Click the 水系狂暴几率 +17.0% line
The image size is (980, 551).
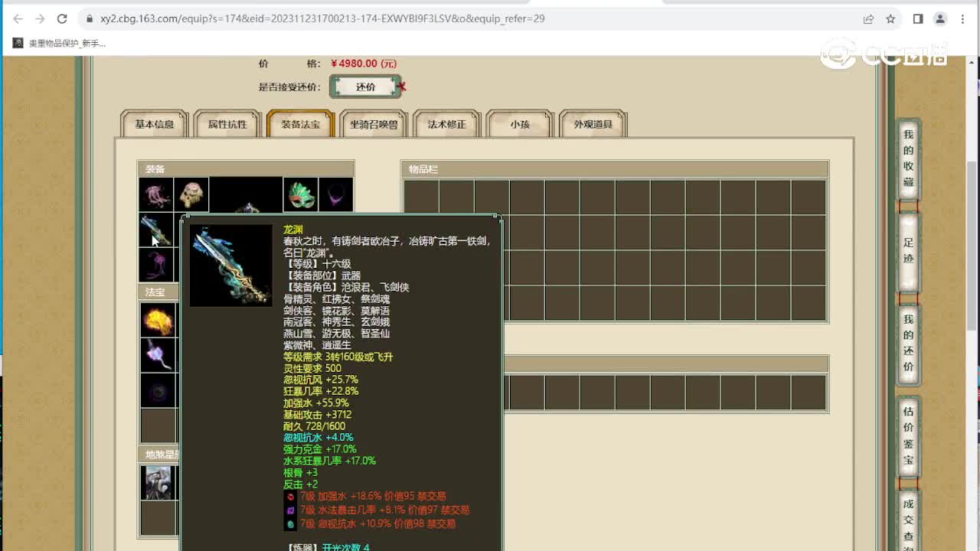pos(329,461)
